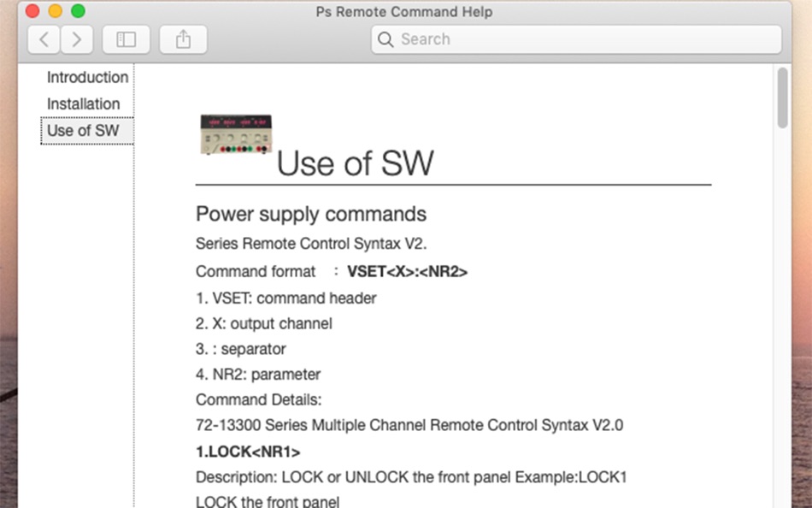Click the yellow minimize window button
The height and width of the screenshot is (508, 812).
(56, 11)
